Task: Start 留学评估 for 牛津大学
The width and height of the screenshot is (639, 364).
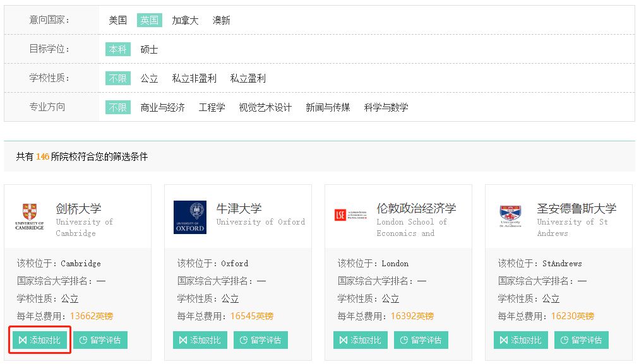Action: (x=261, y=340)
